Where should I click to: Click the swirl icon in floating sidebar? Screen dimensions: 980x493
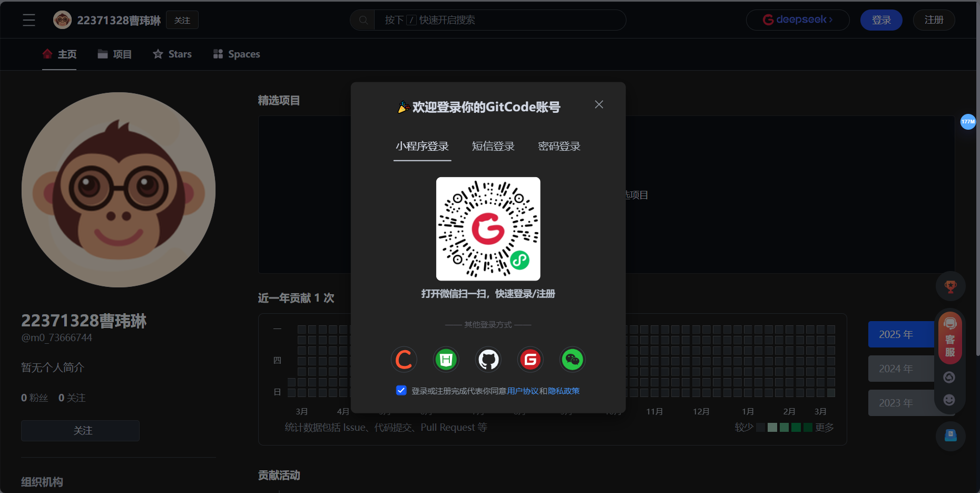[x=949, y=377]
